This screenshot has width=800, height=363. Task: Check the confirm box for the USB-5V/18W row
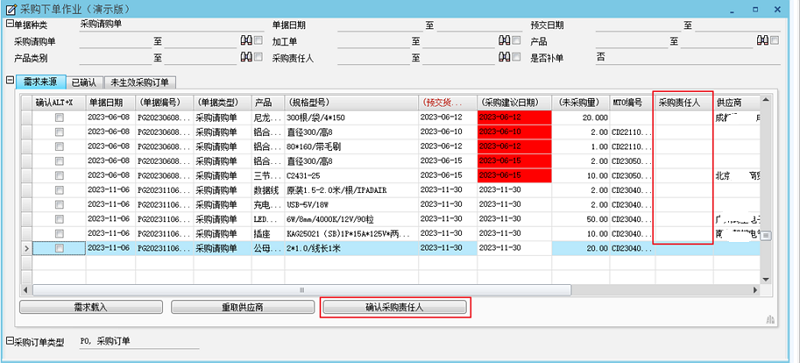[59, 205]
